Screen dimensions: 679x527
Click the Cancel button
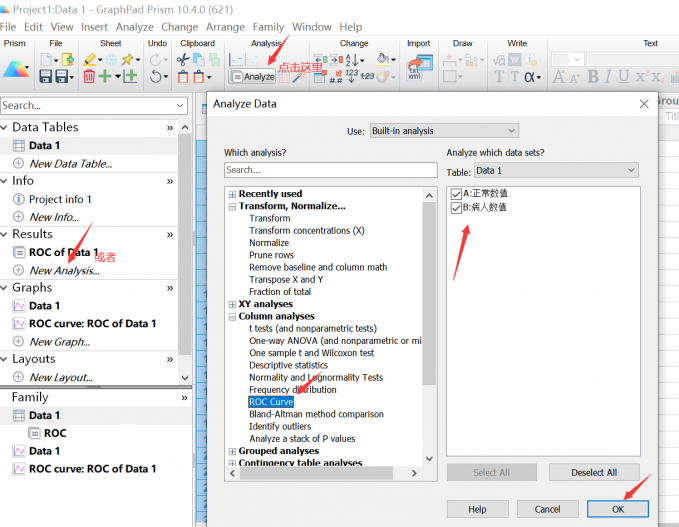click(547, 509)
